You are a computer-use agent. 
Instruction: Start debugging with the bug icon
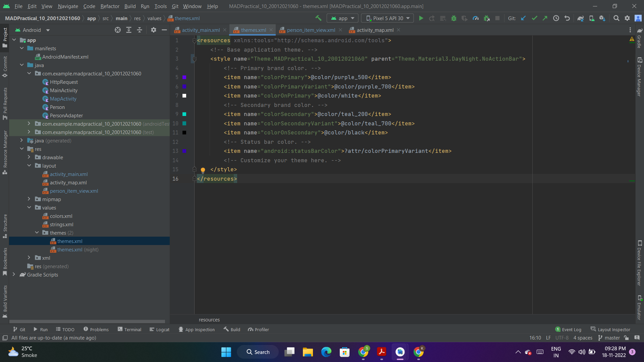[x=454, y=18]
